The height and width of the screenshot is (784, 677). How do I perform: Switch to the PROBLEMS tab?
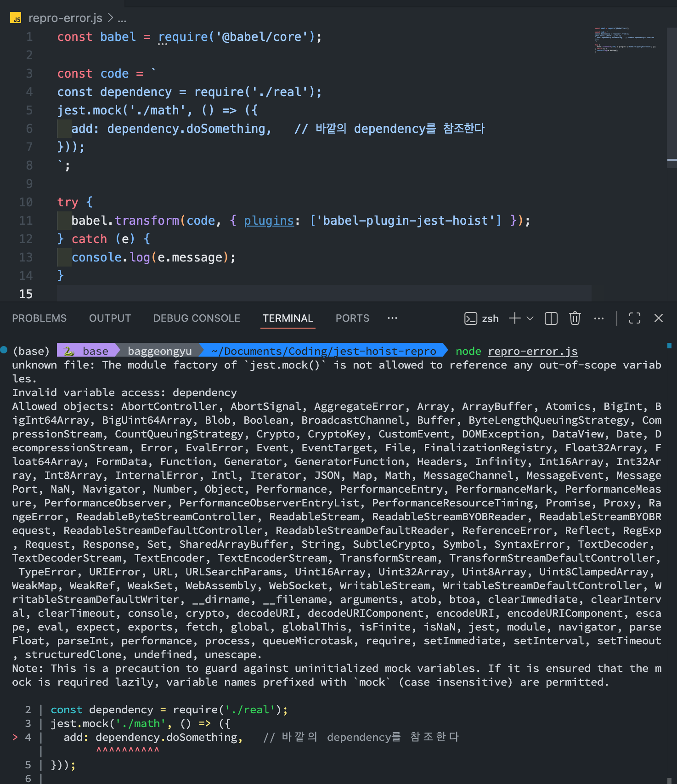point(39,318)
